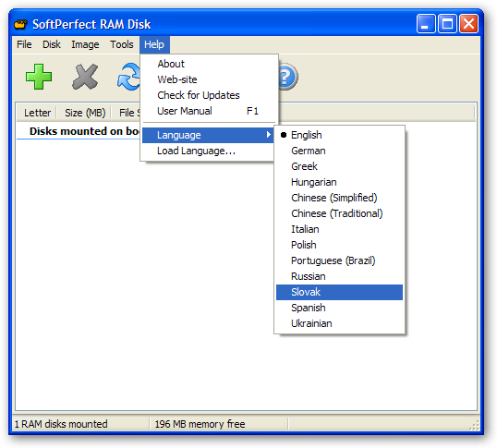Open the File menu
Viewport: 497px width, 448px height.
pyautogui.click(x=24, y=44)
